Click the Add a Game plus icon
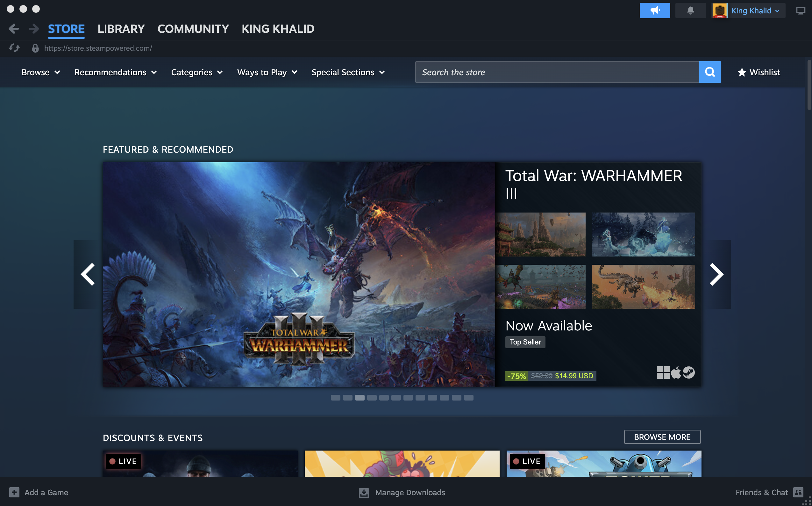 (14, 492)
